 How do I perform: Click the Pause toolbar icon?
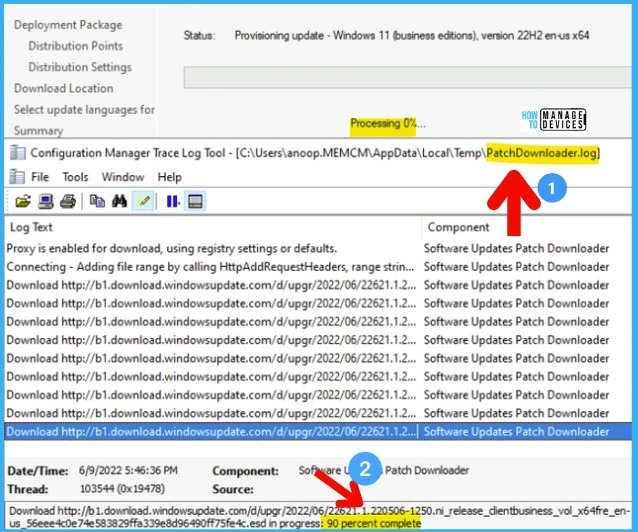click(173, 201)
